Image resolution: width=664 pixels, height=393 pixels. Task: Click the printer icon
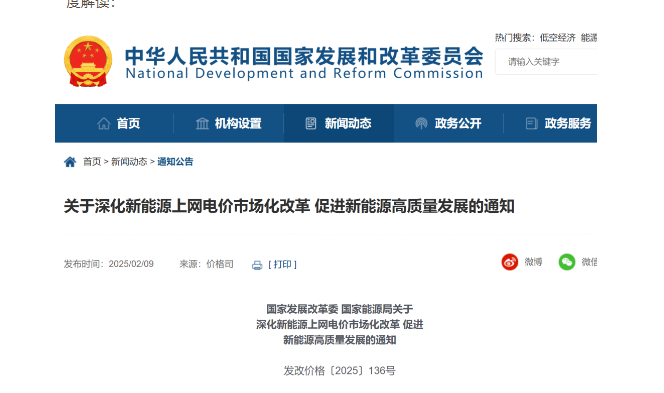tap(257, 265)
